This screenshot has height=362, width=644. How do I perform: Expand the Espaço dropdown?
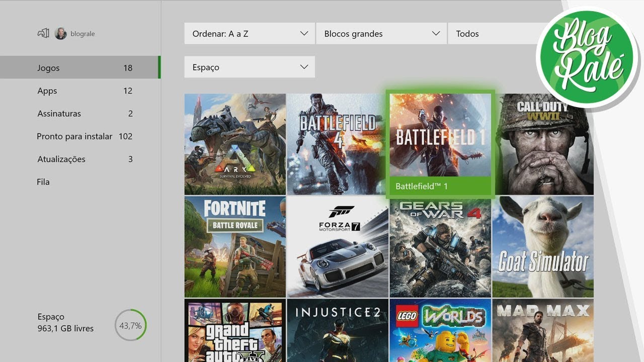(x=250, y=67)
